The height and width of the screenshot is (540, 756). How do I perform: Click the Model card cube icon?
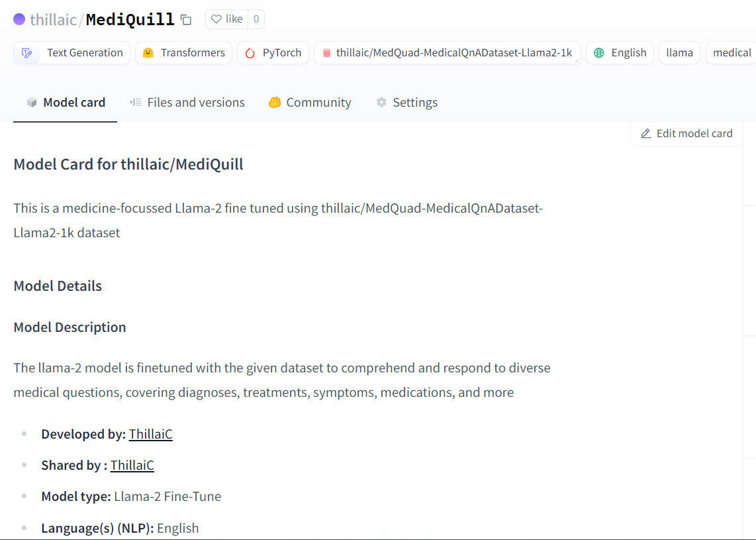pos(32,102)
